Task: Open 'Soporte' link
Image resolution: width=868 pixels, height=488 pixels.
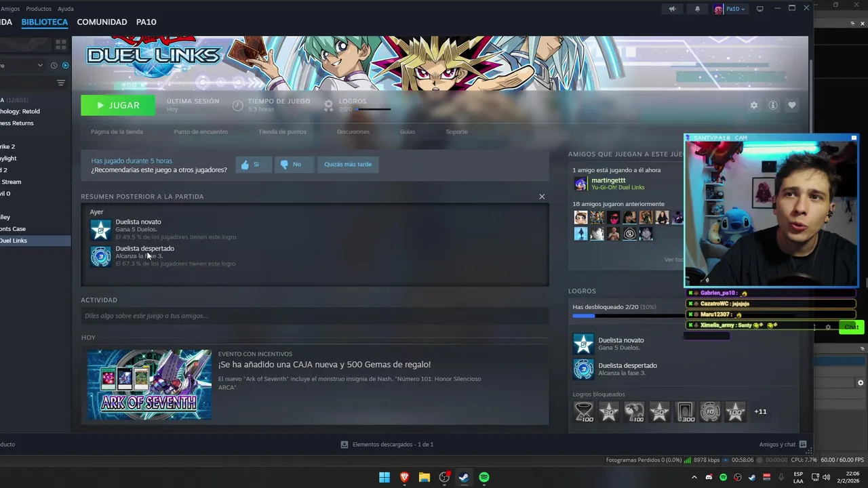Action: click(457, 131)
